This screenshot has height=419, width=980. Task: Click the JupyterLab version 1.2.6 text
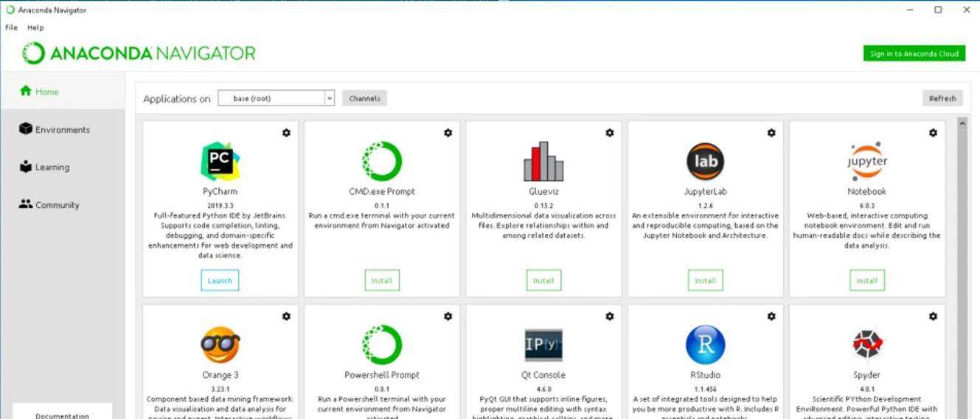point(705,206)
